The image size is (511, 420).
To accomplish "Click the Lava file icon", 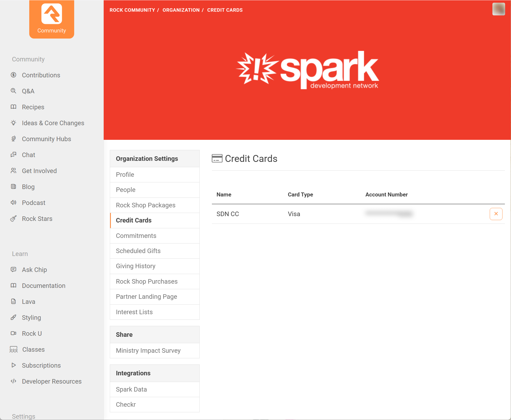I will click(14, 301).
